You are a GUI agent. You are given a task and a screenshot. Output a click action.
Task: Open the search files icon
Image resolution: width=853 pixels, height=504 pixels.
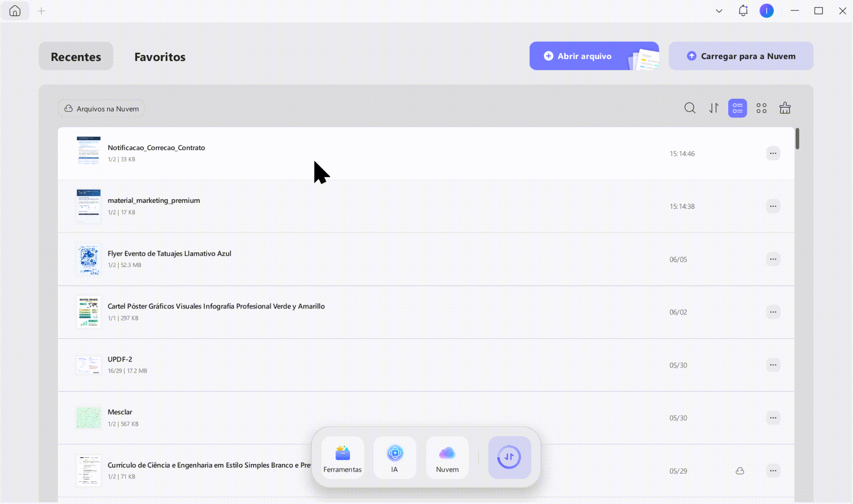coord(690,108)
